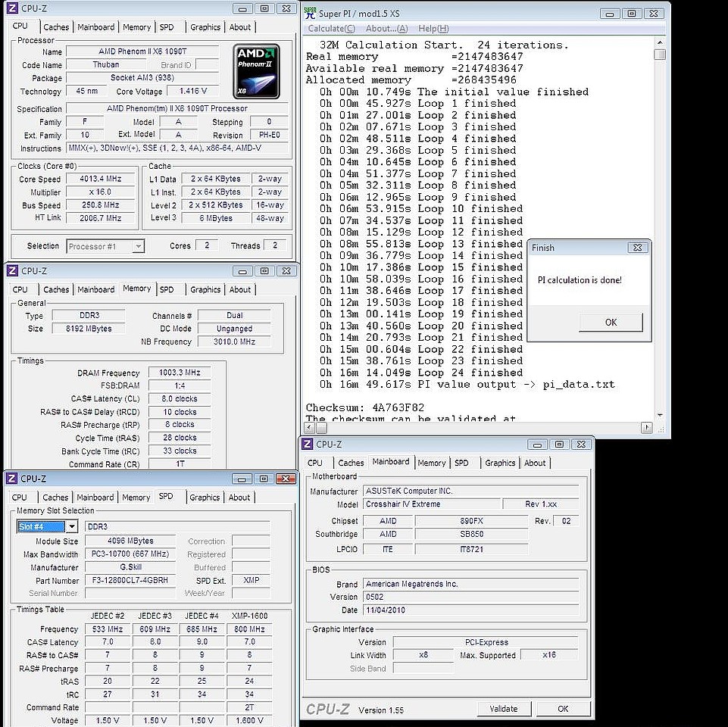The height and width of the screenshot is (727, 728).
Task: Open About tab in top CPU-Z window
Action: tap(240, 27)
